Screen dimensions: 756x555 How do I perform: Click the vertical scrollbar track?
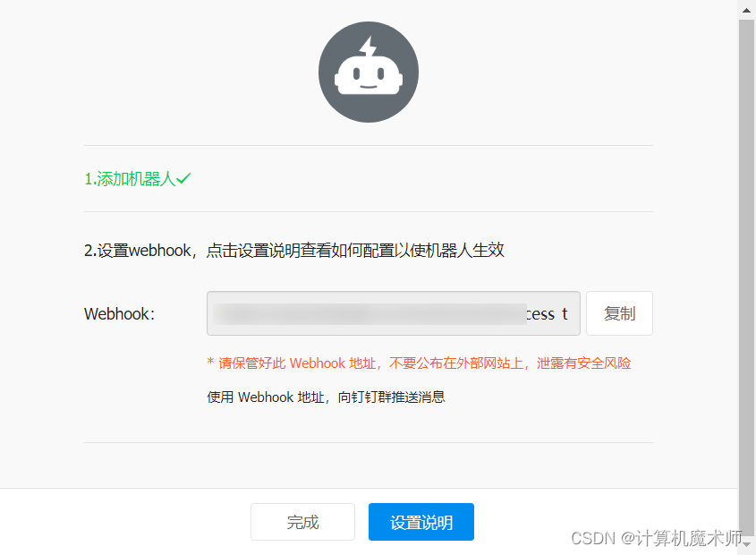point(746,277)
